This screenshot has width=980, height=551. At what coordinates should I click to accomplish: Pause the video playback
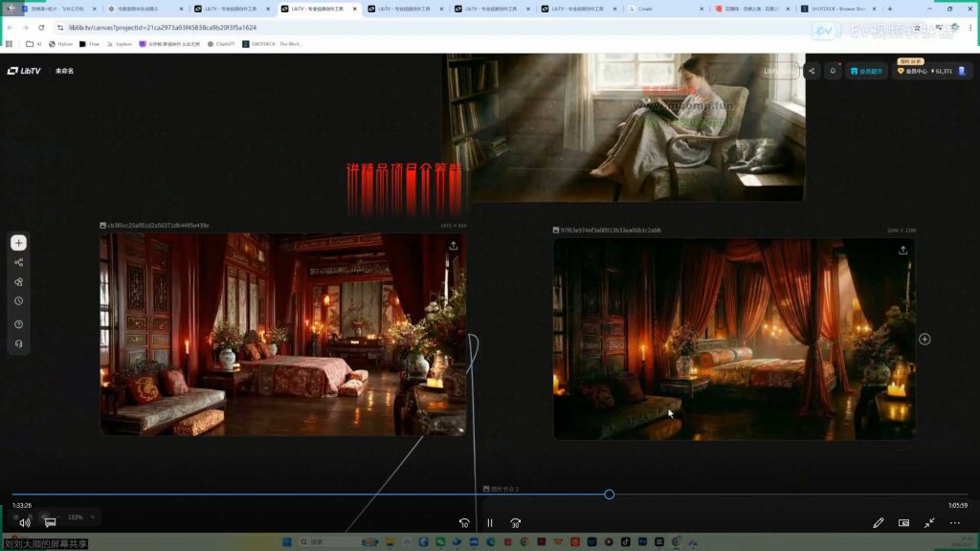[489, 523]
